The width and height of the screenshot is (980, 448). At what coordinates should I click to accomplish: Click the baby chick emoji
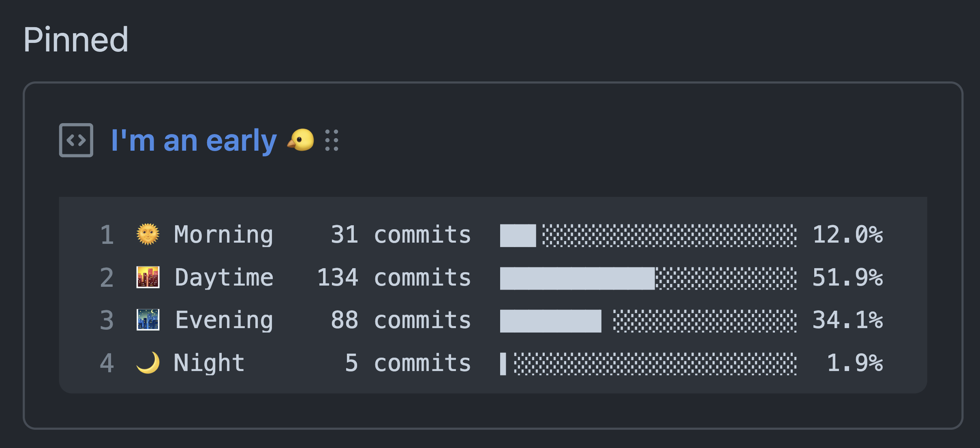tap(300, 140)
